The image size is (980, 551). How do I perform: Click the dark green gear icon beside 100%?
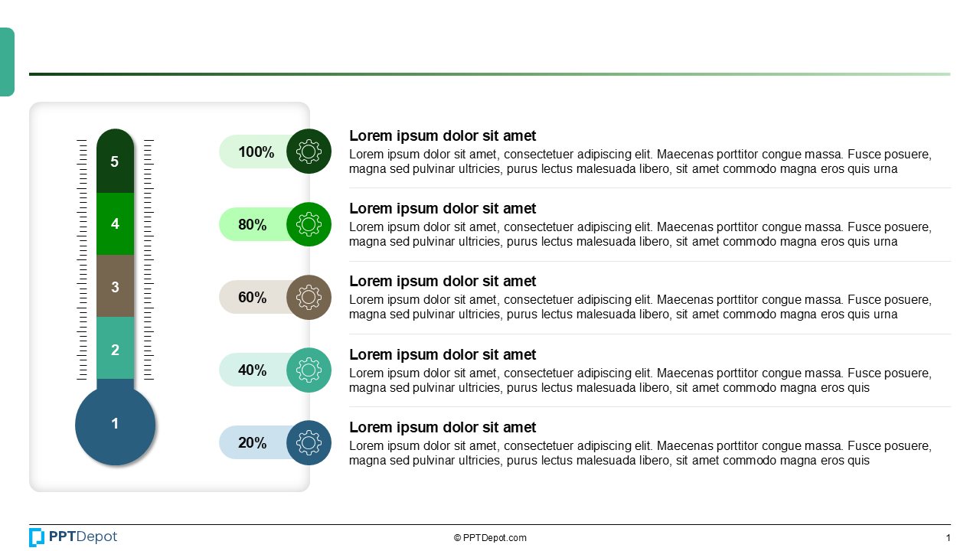tap(309, 152)
